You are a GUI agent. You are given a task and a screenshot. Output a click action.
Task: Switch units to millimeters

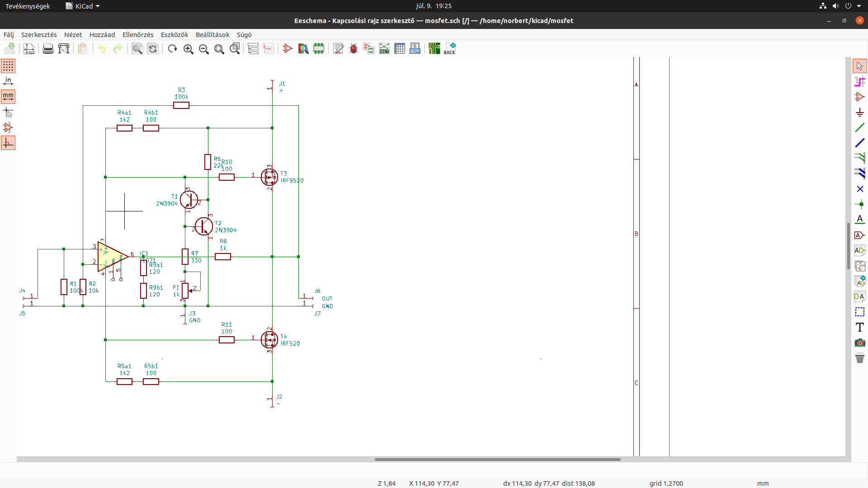tap(8, 96)
